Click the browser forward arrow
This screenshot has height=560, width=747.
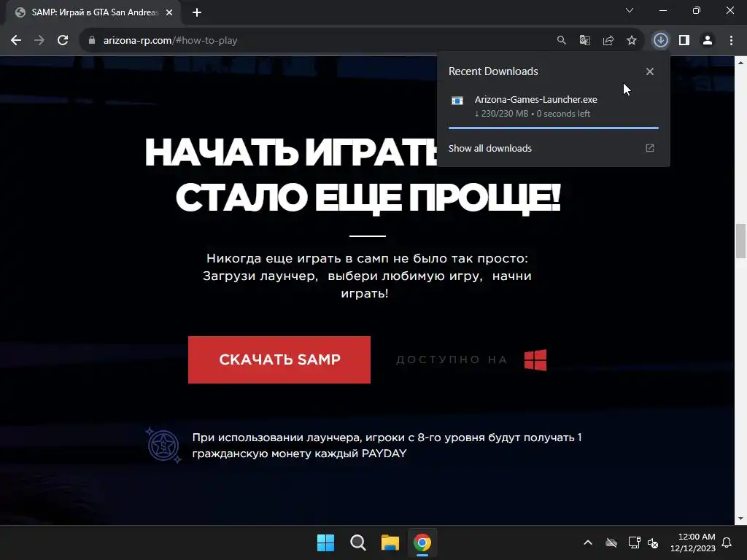point(39,41)
